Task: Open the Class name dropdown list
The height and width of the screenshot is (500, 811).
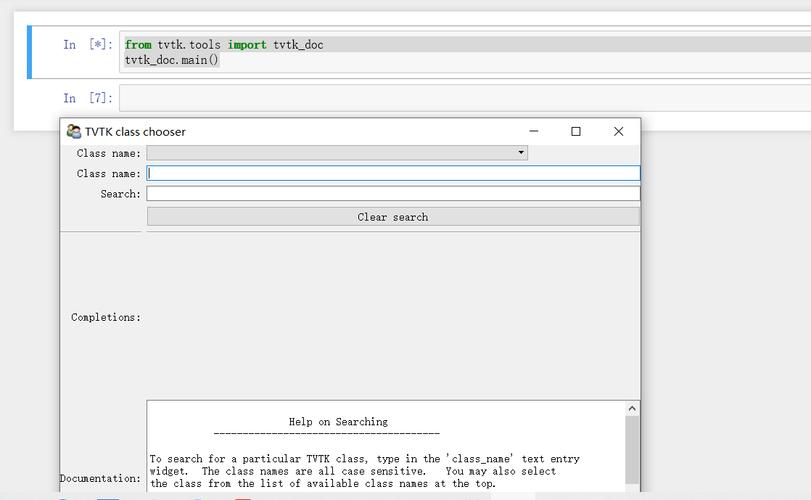Action: [335, 153]
